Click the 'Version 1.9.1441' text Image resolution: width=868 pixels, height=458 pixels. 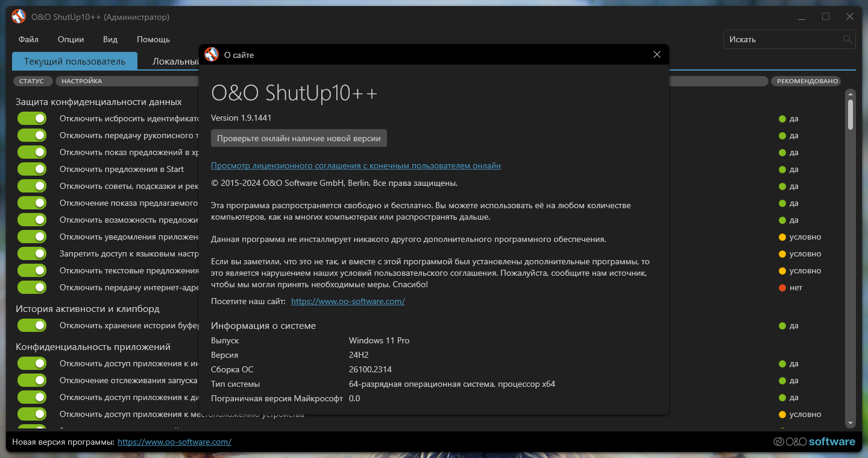[x=241, y=118]
